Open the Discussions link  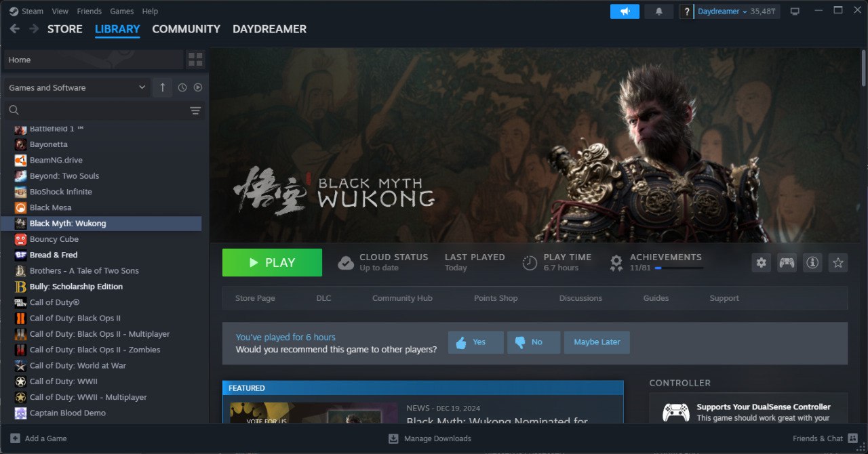580,298
